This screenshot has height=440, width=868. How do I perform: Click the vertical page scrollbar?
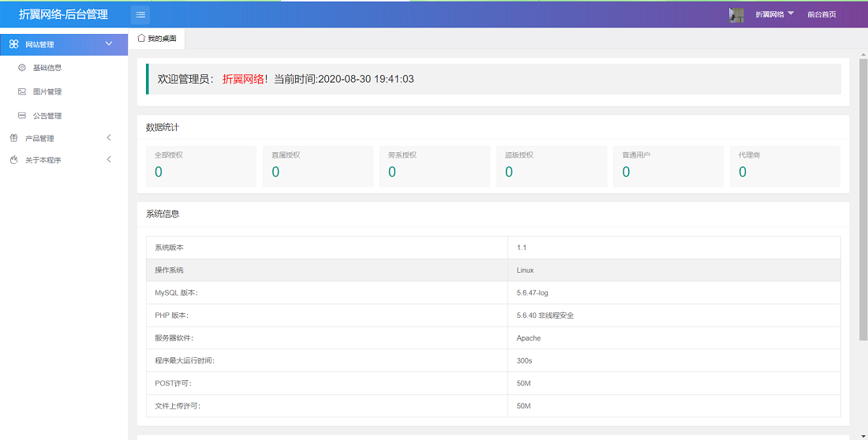tap(862, 197)
